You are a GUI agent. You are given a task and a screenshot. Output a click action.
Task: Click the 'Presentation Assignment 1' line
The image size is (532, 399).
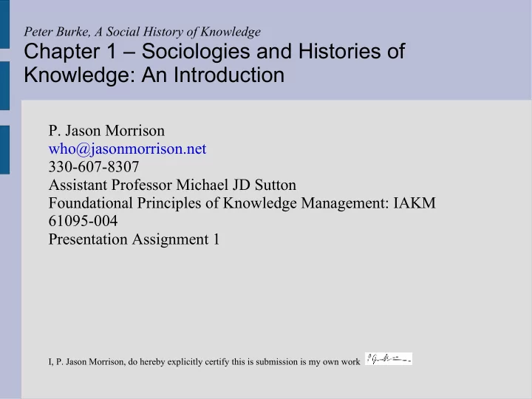click(x=134, y=239)
